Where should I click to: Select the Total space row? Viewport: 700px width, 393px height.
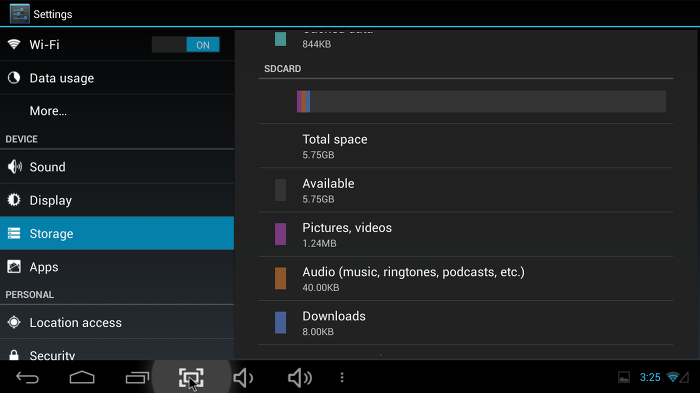pos(466,146)
